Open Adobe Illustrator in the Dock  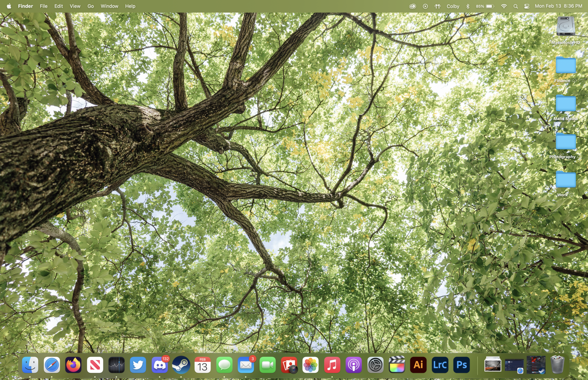tap(418, 365)
